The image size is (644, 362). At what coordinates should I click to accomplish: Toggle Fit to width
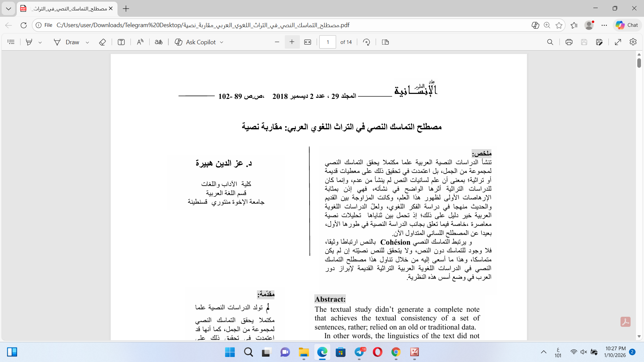click(308, 42)
